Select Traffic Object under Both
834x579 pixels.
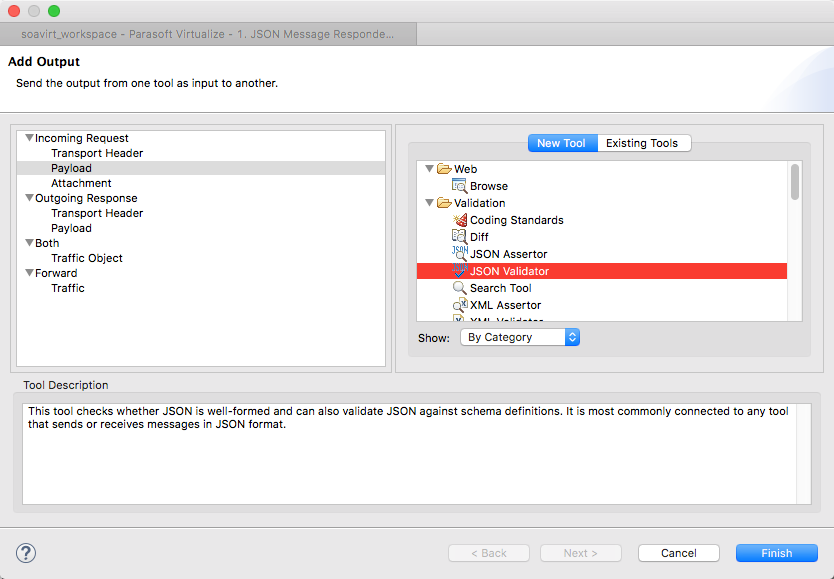pos(87,258)
